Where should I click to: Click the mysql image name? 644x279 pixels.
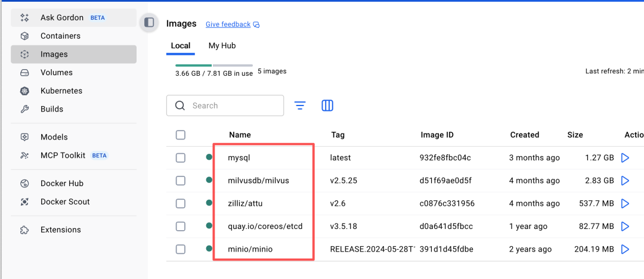[239, 158]
